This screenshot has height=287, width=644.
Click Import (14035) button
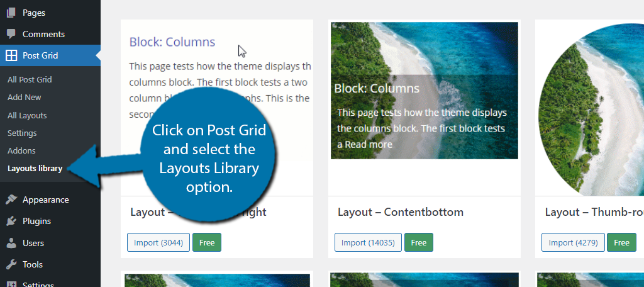368,242
